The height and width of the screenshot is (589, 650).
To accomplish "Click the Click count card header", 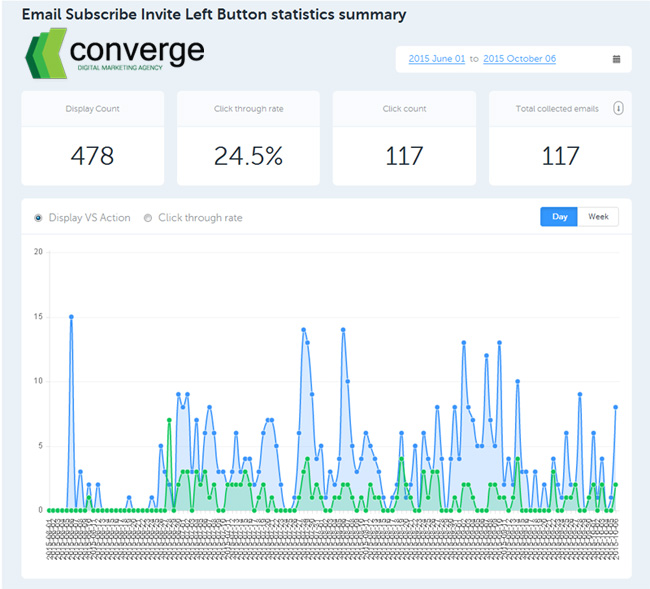I will coord(404,109).
